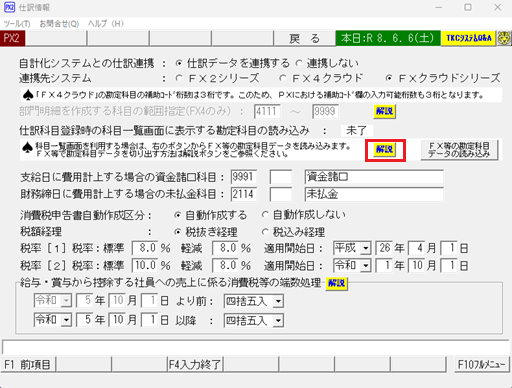512x388 pixels.
Task: Click sub-code field next to 9991
Action: coord(281,177)
